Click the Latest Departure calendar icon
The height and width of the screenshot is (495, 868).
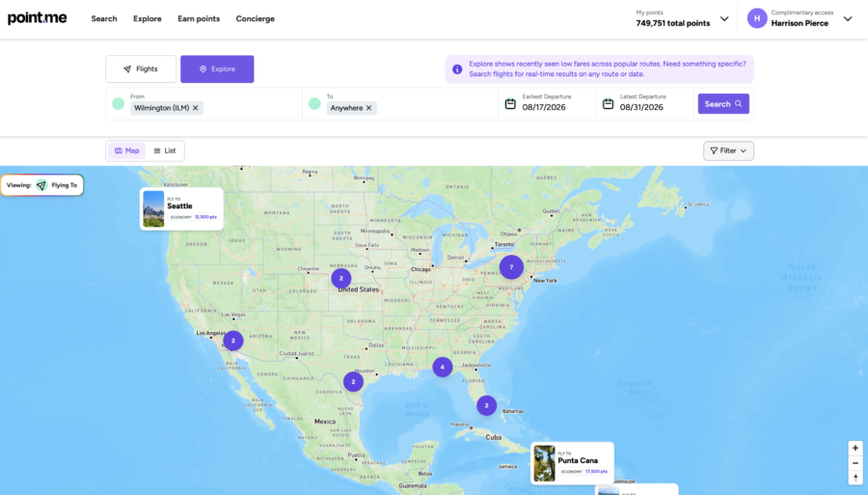pyautogui.click(x=608, y=104)
